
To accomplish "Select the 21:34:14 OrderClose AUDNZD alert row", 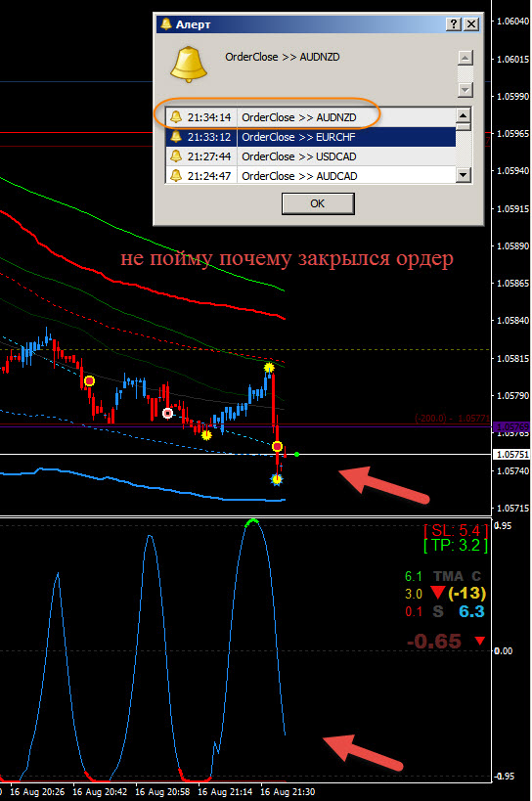I will point(310,117).
